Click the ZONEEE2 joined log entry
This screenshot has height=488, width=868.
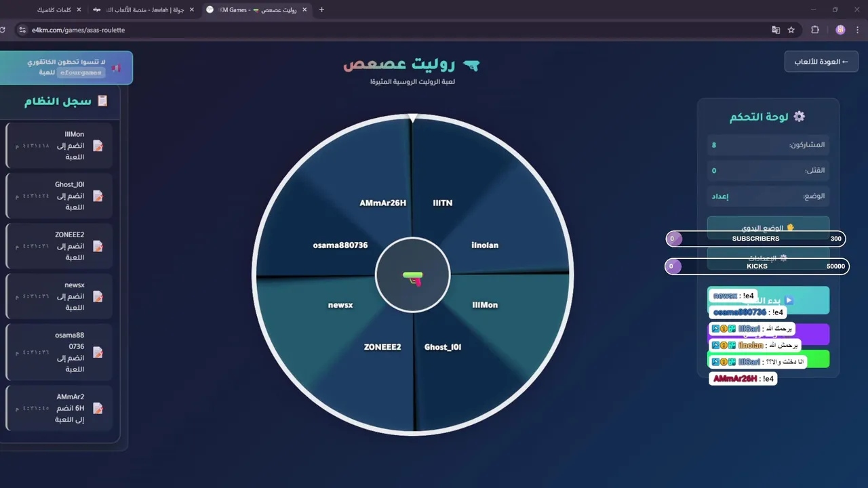[x=59, y=246]
